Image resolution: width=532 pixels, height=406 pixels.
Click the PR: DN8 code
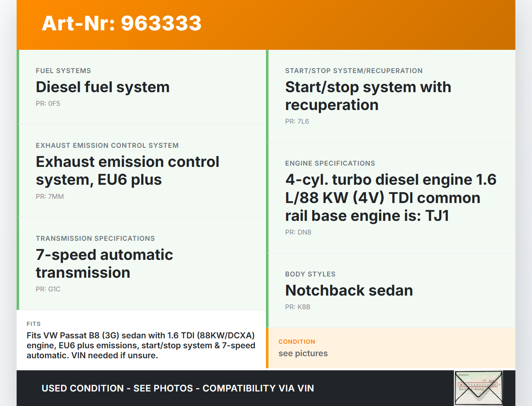[x=298, y=232]
